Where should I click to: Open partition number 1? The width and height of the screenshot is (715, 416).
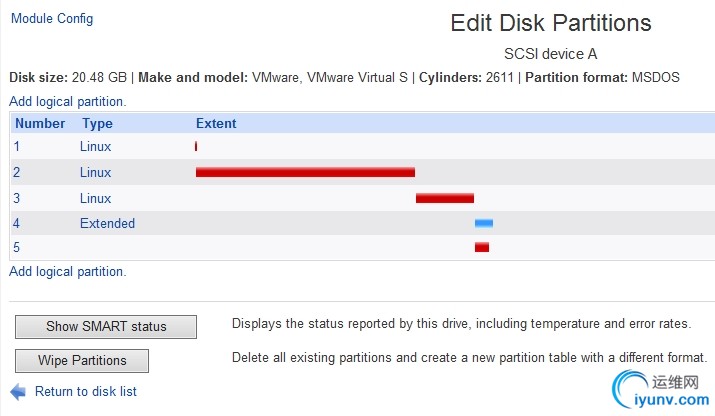pyautogui.click(x=17, y=146)
